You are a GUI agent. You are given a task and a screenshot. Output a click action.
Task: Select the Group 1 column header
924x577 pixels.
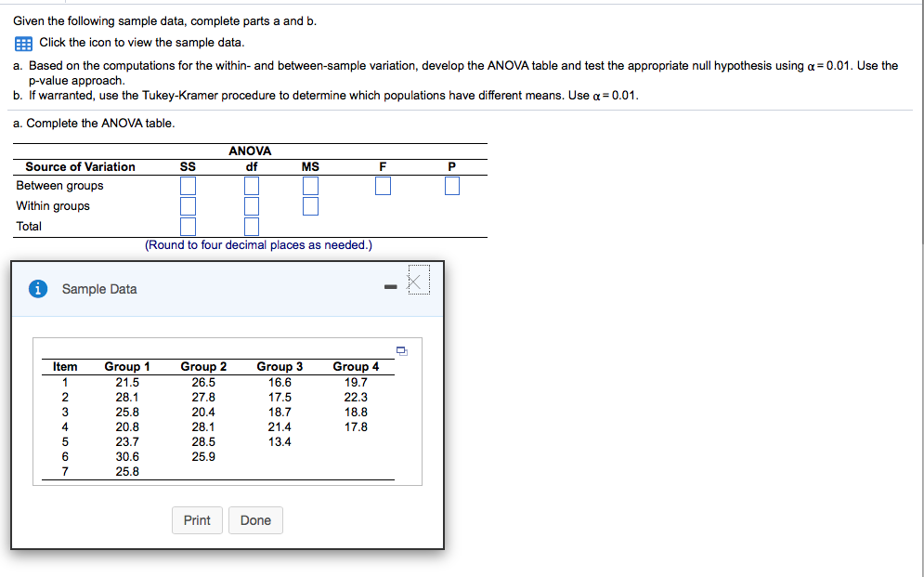click(126, 366)
